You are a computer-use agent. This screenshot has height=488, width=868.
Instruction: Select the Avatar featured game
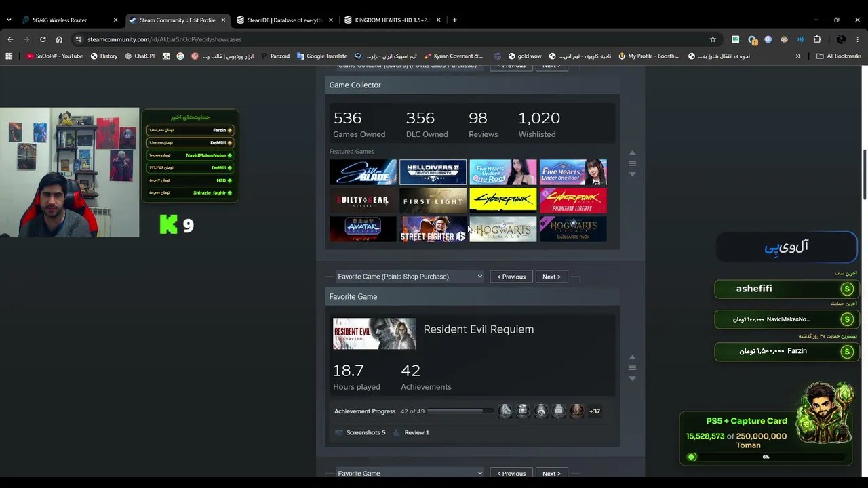363,229
